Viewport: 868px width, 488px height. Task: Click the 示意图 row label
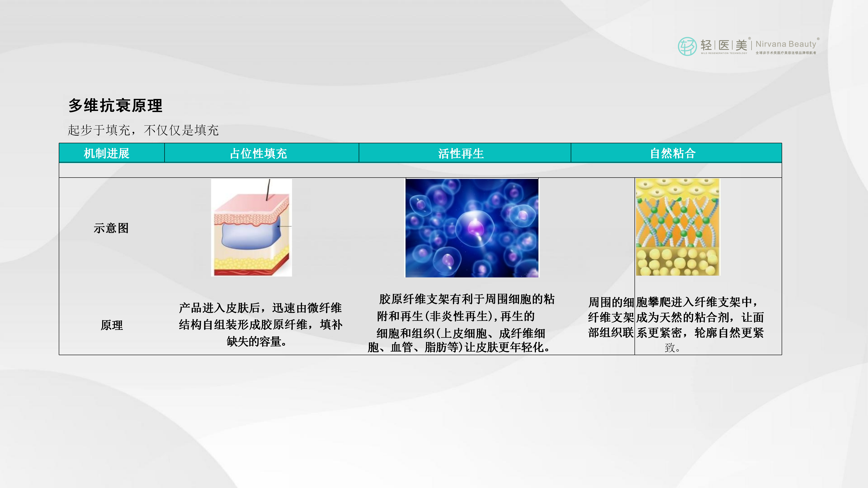pos(111,228)
